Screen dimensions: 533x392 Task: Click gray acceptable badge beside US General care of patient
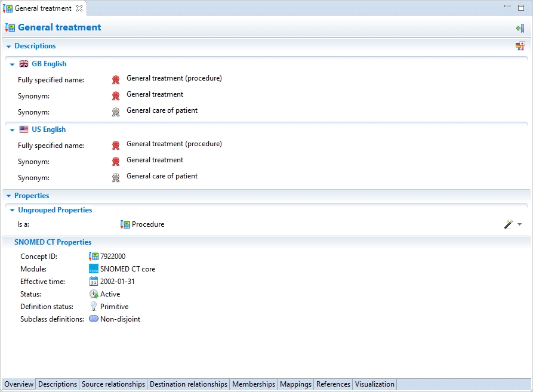[x=116, y=177]
